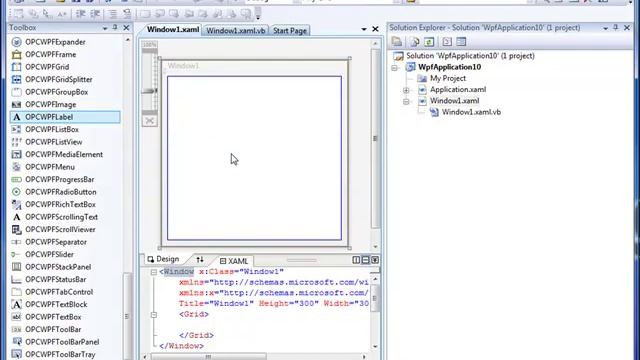Click the fit-to-view button under zoom slider
This screenshot has height=360, width=640.
[x=150, y=121]
